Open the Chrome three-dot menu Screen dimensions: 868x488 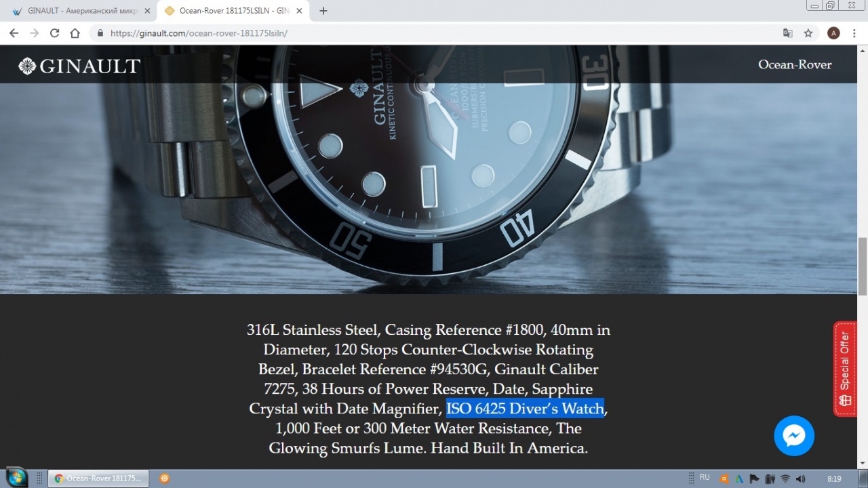coord(856,33)
